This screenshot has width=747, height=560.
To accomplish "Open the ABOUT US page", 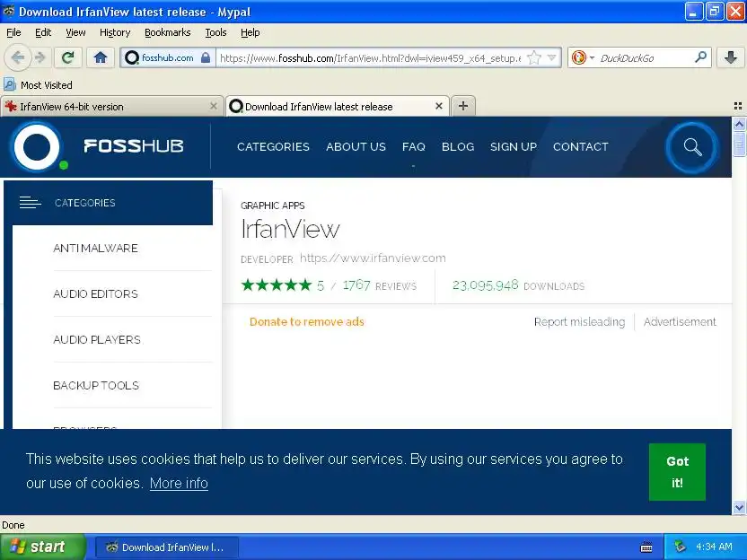I will point(356,146).
